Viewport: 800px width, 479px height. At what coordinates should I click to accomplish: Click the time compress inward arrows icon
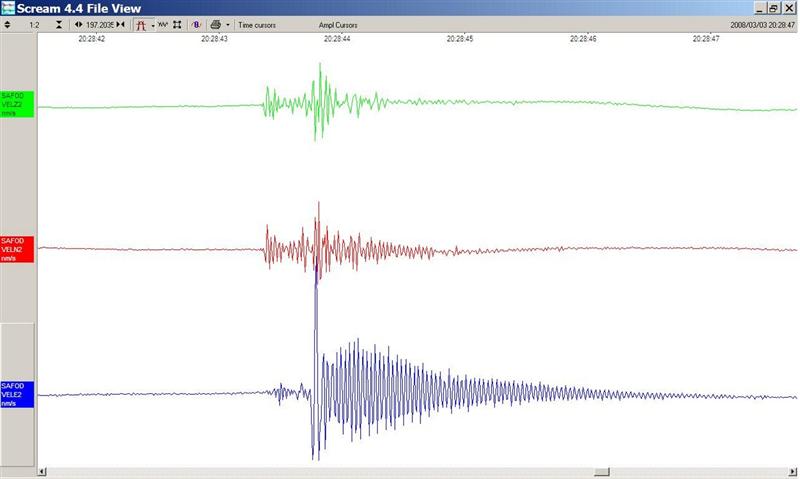pos(121,24)
